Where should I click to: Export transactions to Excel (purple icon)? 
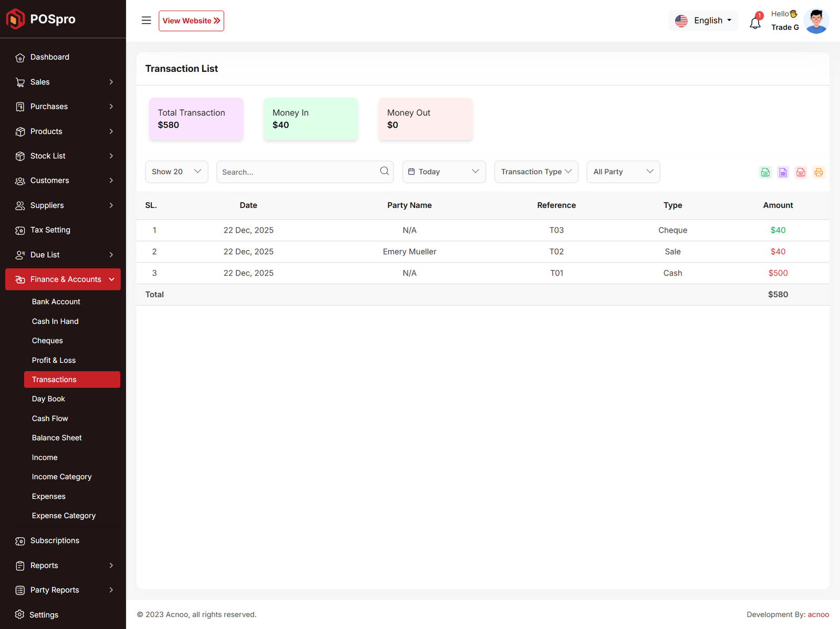tap(783, 172)
